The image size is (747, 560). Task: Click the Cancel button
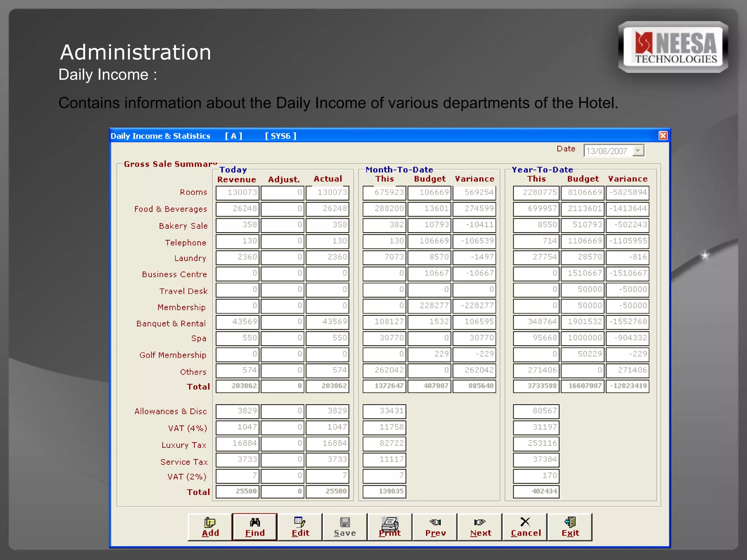525,527
